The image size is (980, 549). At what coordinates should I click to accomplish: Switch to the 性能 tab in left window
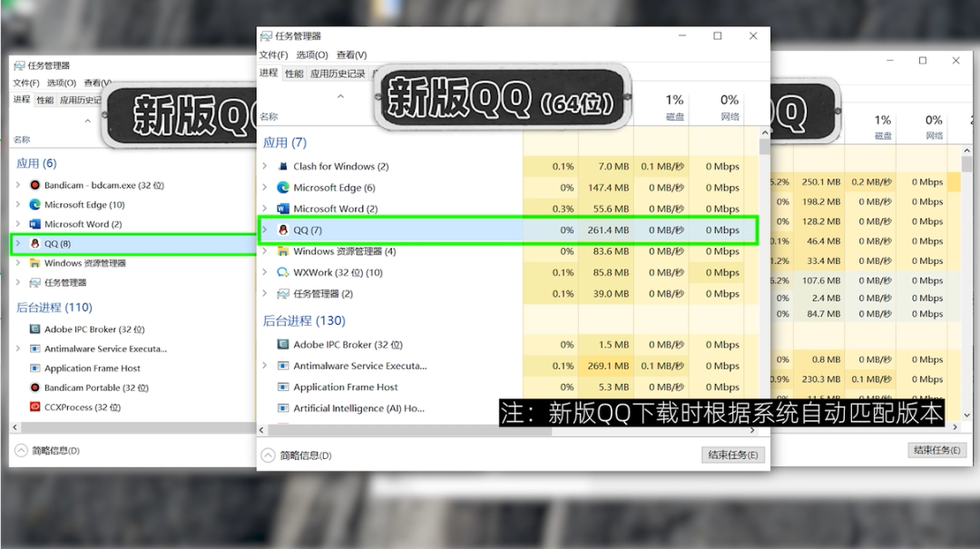(x=45, y=100)
